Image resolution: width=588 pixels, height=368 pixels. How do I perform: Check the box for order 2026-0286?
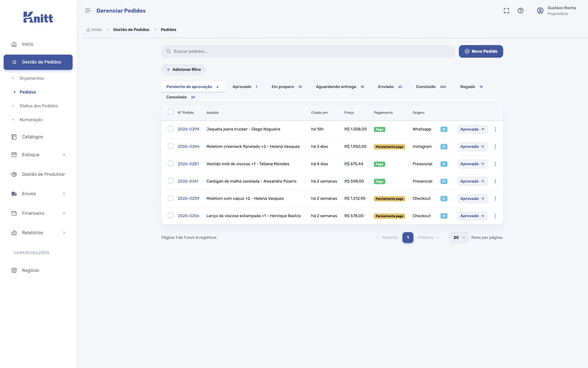pyautogui.click(x=171, y=146)
